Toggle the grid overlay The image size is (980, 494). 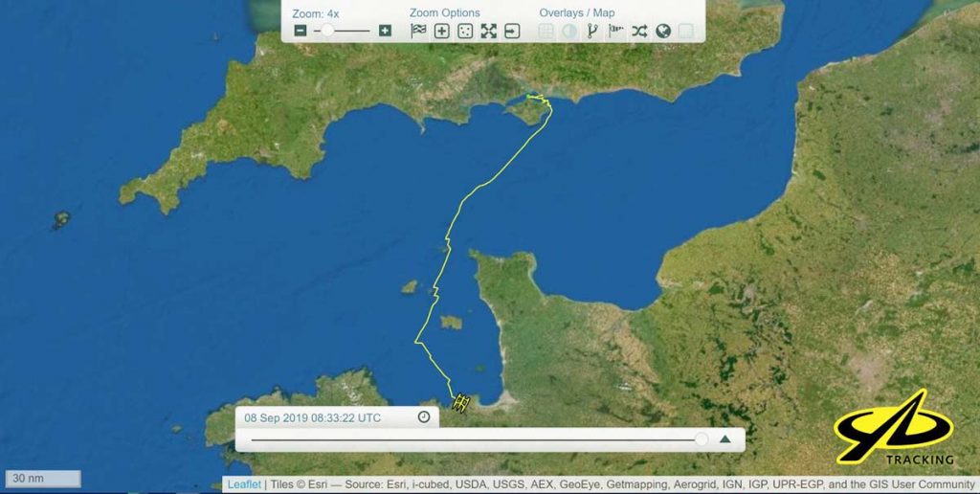point(546,31)
